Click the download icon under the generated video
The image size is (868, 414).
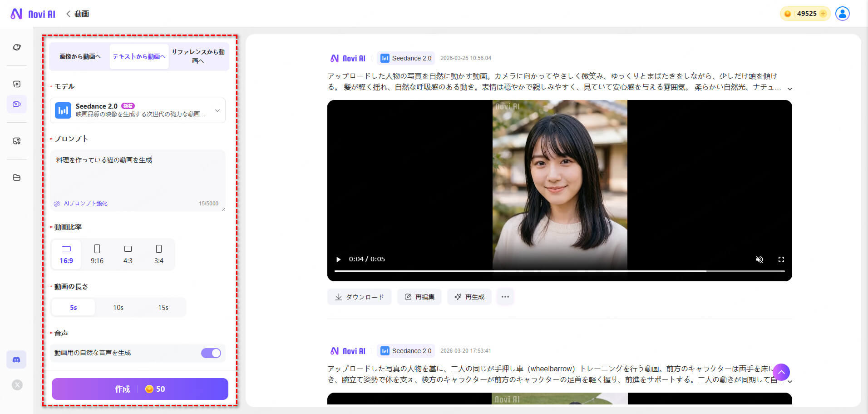(339, 297)
